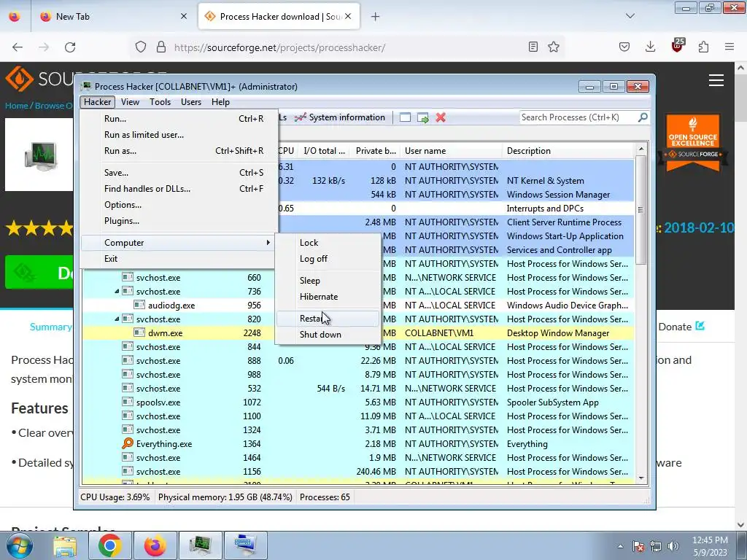Click the Firefox URL address bar
The height and width of the screenshot is (560, 747).
pyautogui.click(x=348, y=47)
